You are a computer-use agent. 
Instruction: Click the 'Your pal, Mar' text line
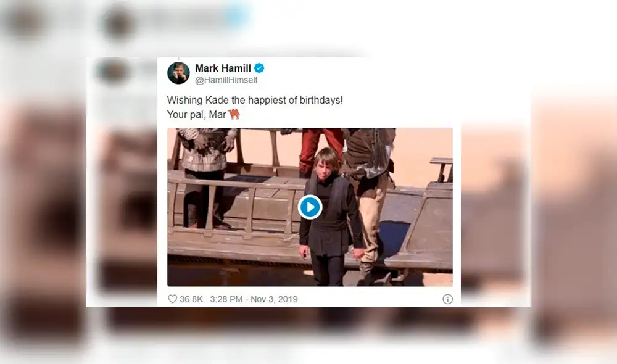click(x=196, y=115)
